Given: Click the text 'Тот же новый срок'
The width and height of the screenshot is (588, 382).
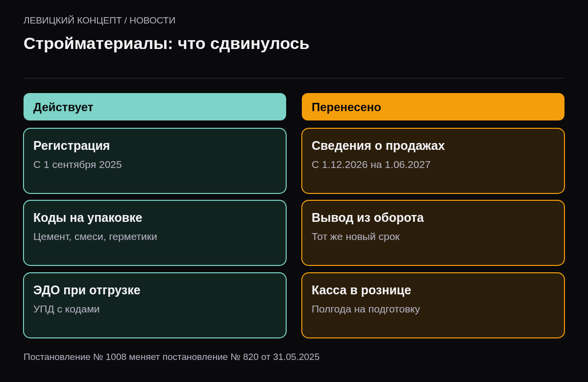Looking at the screenshot, I should [x=356, y=237].
